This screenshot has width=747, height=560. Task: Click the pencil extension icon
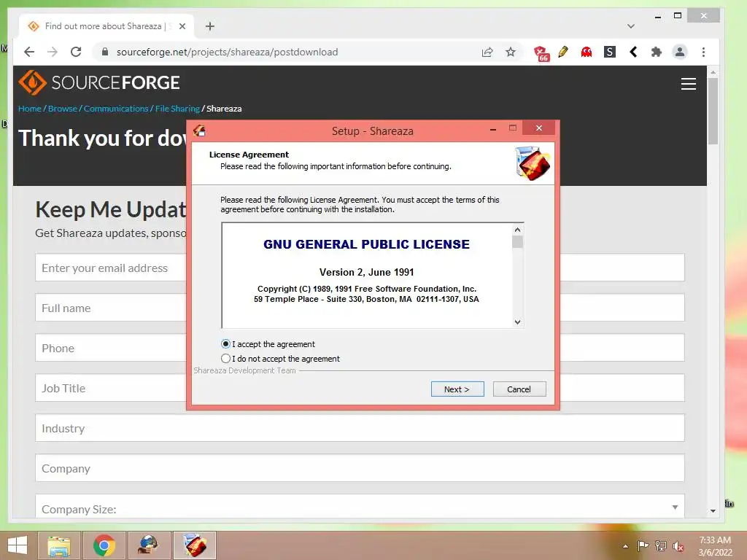coord(563,52)
